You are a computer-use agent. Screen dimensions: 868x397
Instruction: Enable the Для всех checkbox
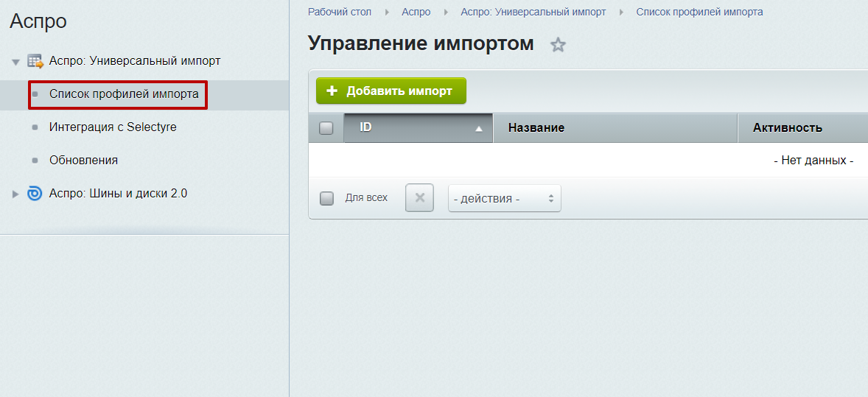(x=326, y=198)
